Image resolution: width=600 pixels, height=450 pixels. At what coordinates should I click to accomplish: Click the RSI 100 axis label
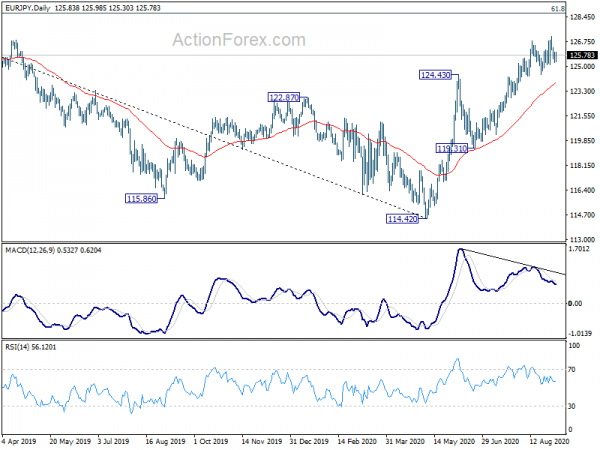point(574,346)
